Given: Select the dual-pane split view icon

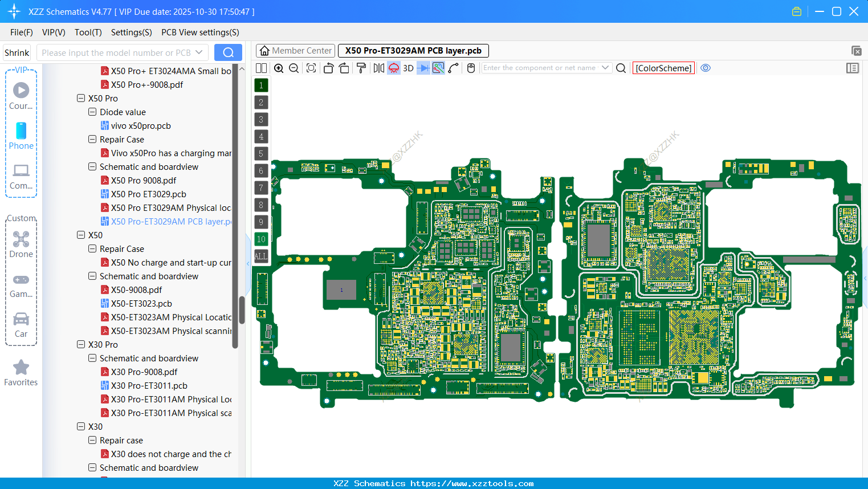Looking at the screenshot, I should [x=261, y=68].
